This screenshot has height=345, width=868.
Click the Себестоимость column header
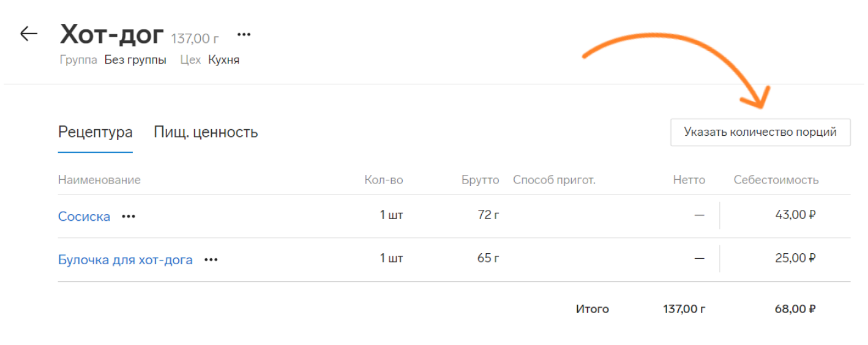[x=776, y=180]
